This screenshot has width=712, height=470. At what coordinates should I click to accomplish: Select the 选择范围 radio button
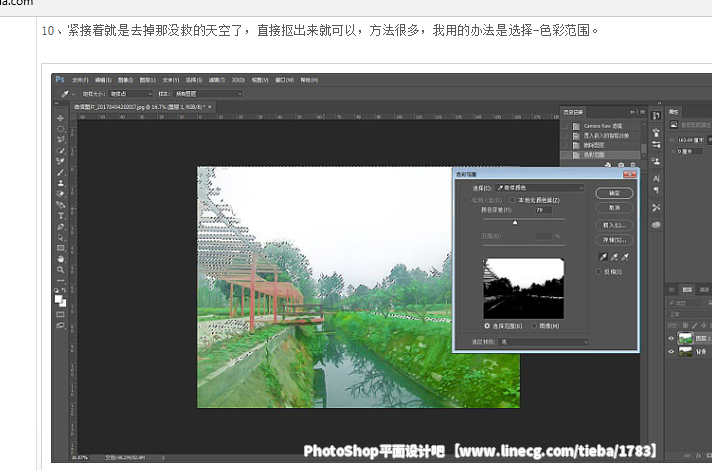(487, 326)
